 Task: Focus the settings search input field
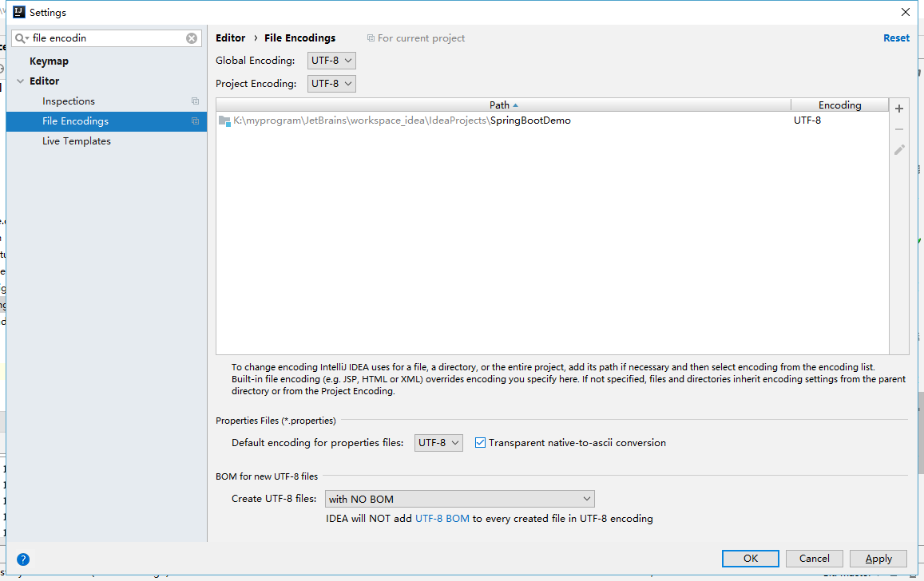click(107, 38)
